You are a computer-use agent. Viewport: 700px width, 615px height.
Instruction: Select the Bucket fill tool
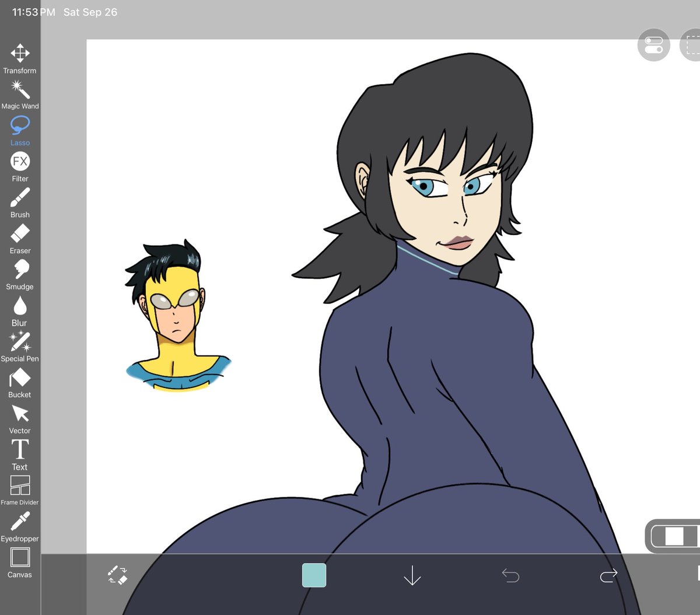pyautogui.click(x=20, y=383)
